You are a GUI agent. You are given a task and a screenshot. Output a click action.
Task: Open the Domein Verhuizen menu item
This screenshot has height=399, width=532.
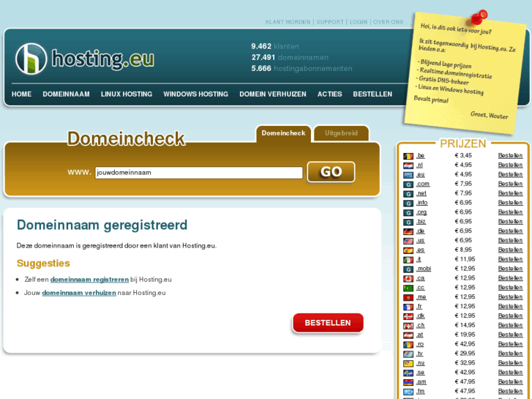click(x=273, y=94)
